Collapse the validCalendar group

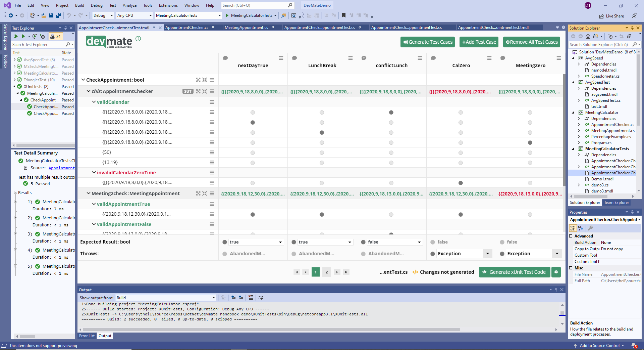point(94,102)
